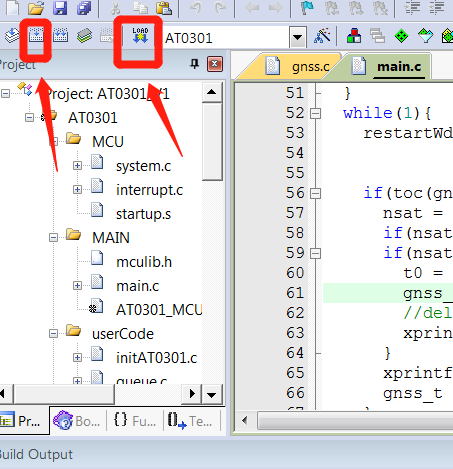Download code to flash with LOAD
This screenshot has width=453, height=469.
[x=140, y=35]
